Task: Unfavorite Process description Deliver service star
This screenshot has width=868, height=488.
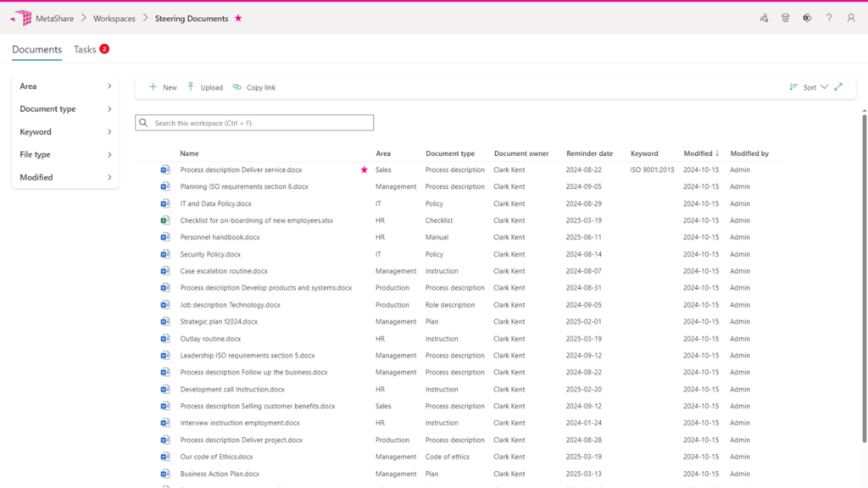Action: coord(364,169)
